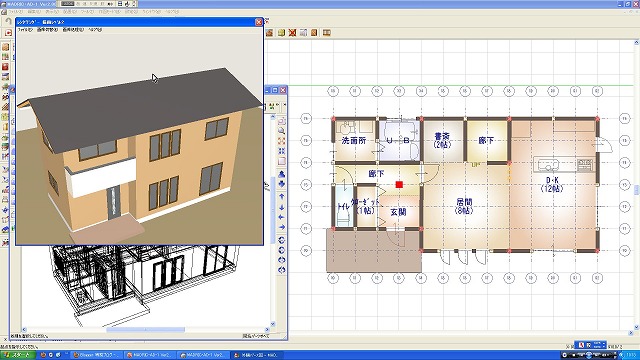
Task: Open the ヘルプ menu of the rendering window
Action: pyautogui.click(x=95, y=30)
